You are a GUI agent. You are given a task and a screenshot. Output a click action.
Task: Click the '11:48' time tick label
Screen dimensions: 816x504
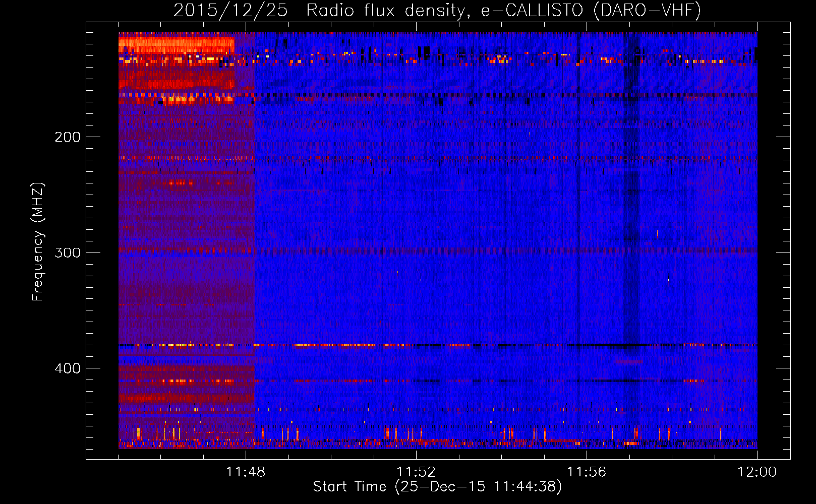(246, 472)
